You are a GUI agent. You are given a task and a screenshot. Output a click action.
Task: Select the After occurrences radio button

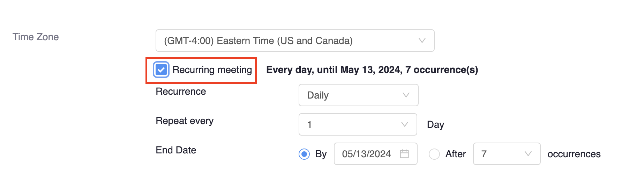(434, 154)
